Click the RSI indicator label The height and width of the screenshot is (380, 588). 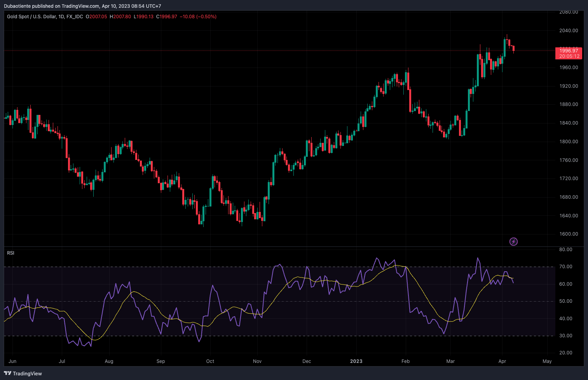tap(10, 253)
